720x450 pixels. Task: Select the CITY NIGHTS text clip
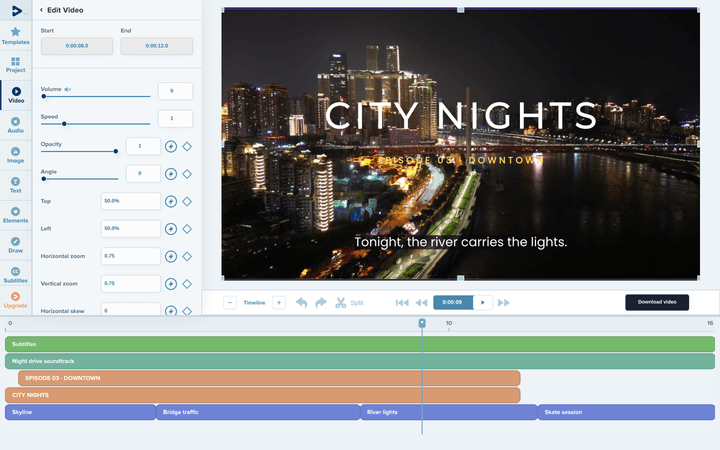(x=263, y=395)
